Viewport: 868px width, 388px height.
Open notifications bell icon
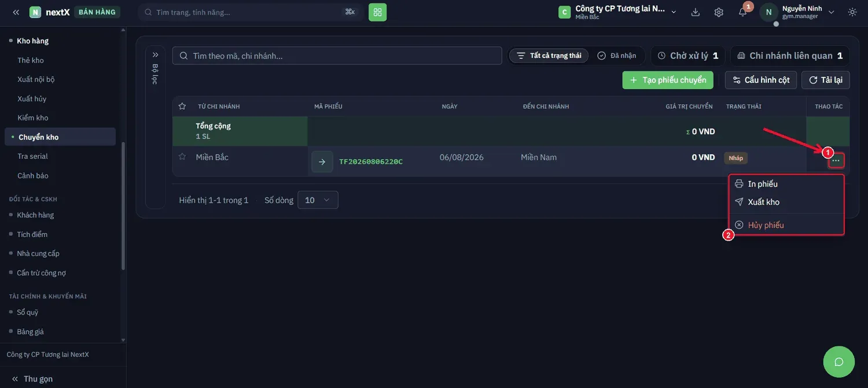point(743,12)
